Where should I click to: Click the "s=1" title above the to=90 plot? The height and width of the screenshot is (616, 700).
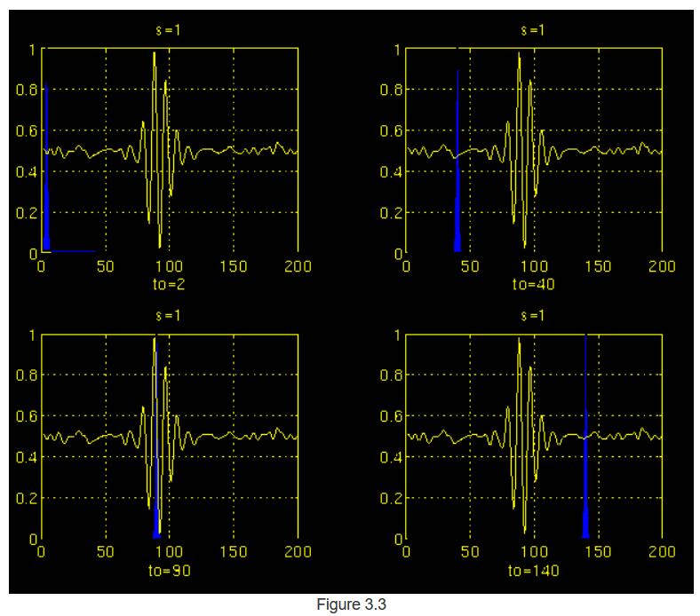tap(168, 316)
